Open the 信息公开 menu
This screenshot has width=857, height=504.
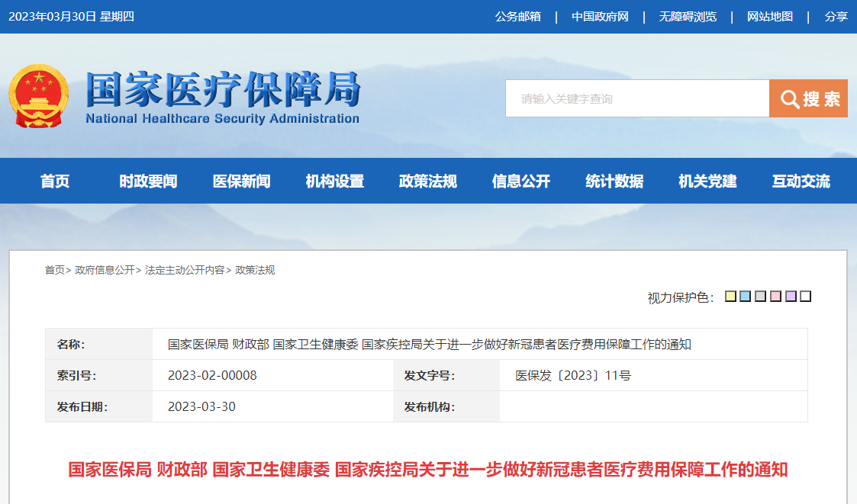(x=521, y=181)
